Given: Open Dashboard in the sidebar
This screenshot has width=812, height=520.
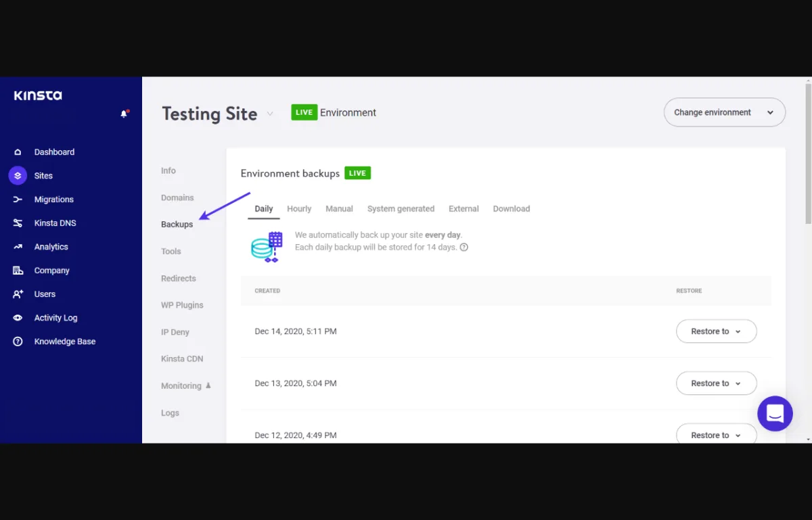Looking at the screenshot, I should point(54,152).
